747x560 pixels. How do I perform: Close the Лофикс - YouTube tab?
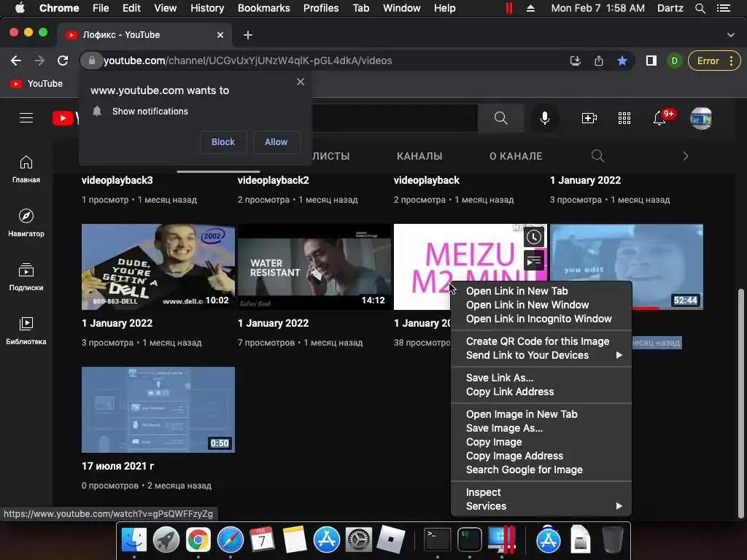220,35
